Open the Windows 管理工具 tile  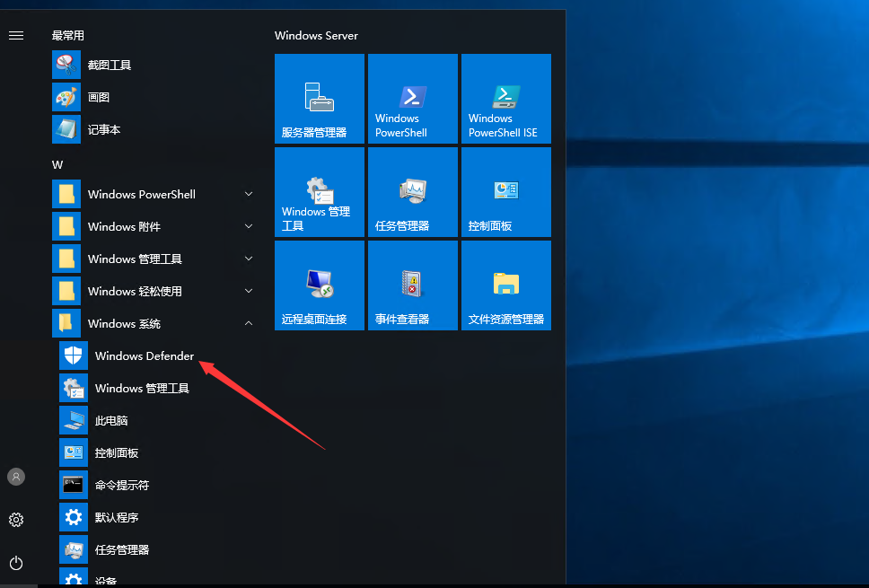pyautogui.click(x=320, y=192)
